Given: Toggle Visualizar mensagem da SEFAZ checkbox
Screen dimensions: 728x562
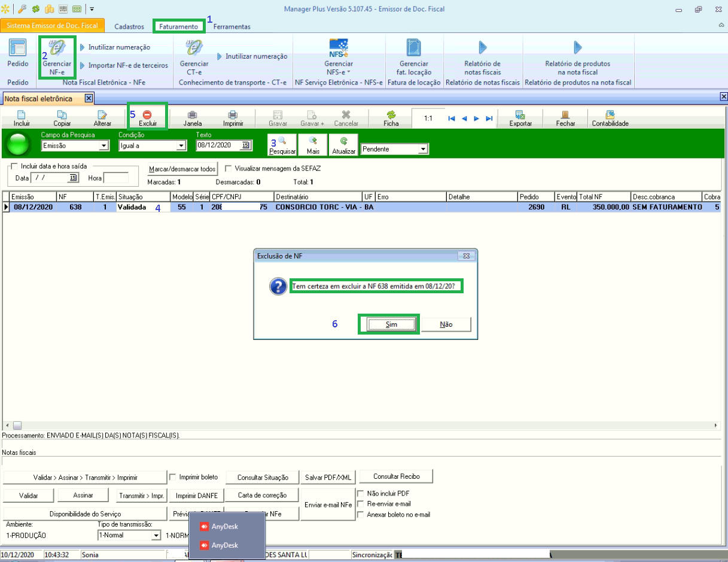Looking at the screenshot, I should pos(228,169).
